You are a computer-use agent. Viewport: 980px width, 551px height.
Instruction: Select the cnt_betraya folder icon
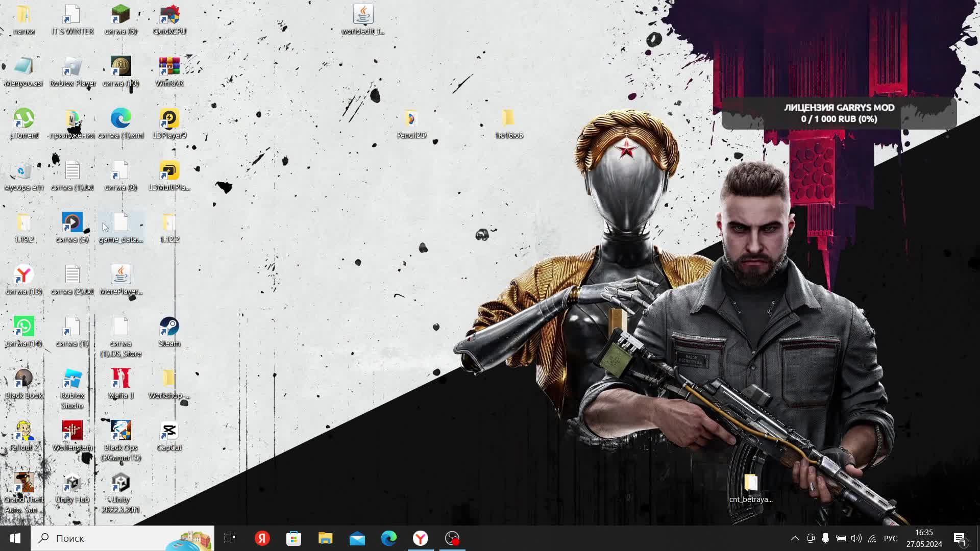coord(751,489)
